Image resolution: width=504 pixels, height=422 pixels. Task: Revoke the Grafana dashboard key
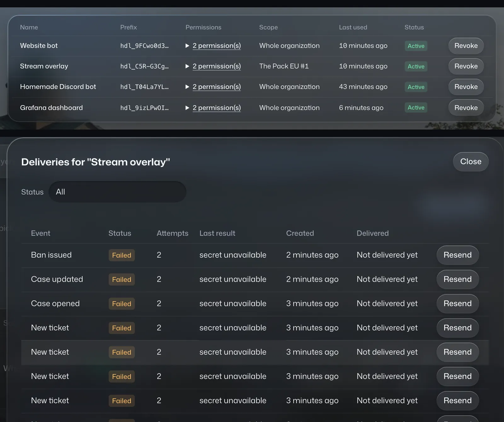(466, 108)
